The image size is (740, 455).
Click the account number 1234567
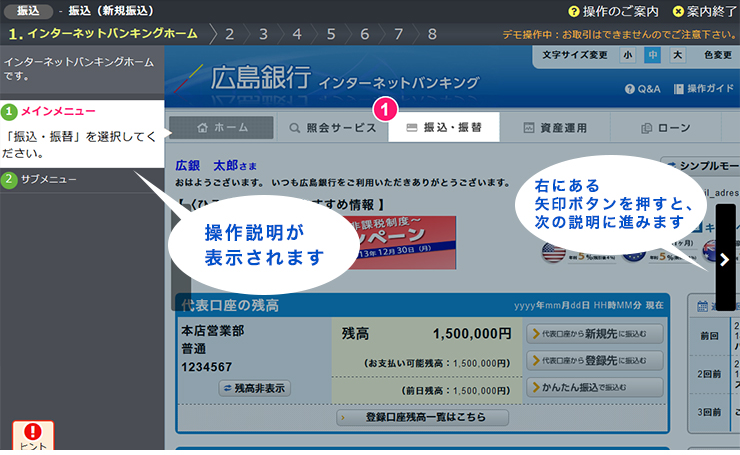(x=207, y=367)
